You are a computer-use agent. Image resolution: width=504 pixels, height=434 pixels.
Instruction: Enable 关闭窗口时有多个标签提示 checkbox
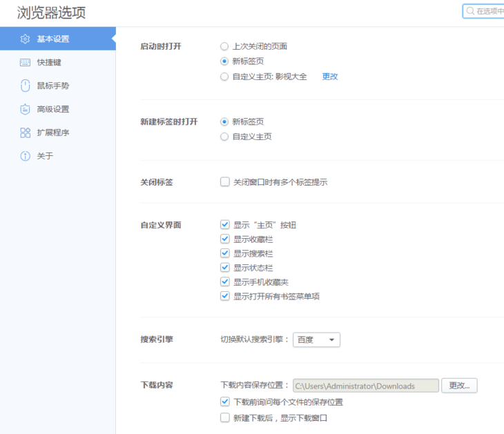point(225,182)
